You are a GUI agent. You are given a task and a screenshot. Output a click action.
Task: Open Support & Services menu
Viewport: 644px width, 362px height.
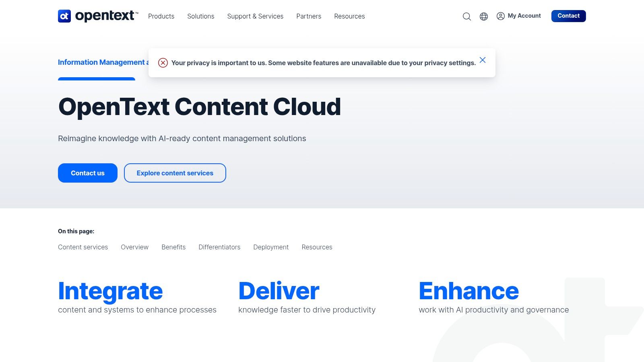coord(255,16)
